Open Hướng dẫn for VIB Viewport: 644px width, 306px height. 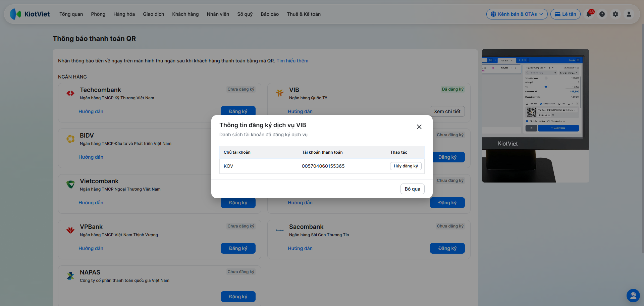300,111
